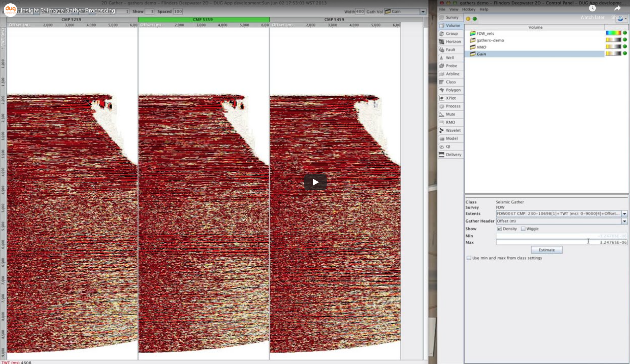Click Watch later on the video

click(592, 9)
